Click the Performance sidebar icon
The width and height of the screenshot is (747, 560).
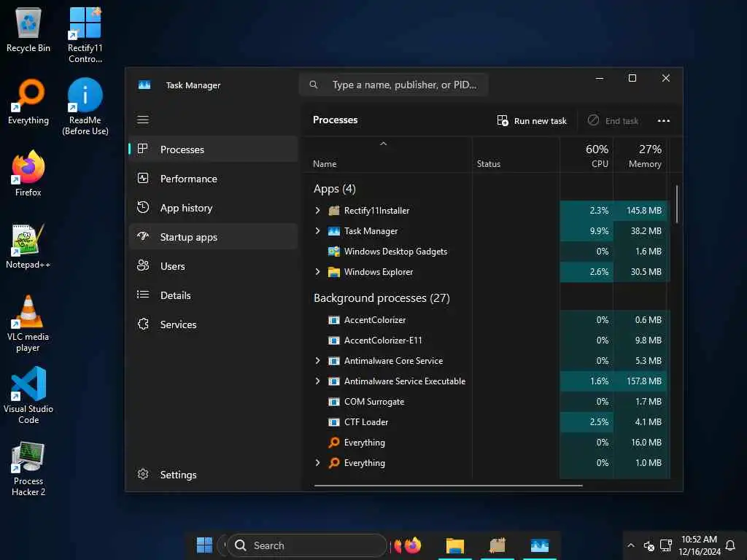click(x=143, y=178)
